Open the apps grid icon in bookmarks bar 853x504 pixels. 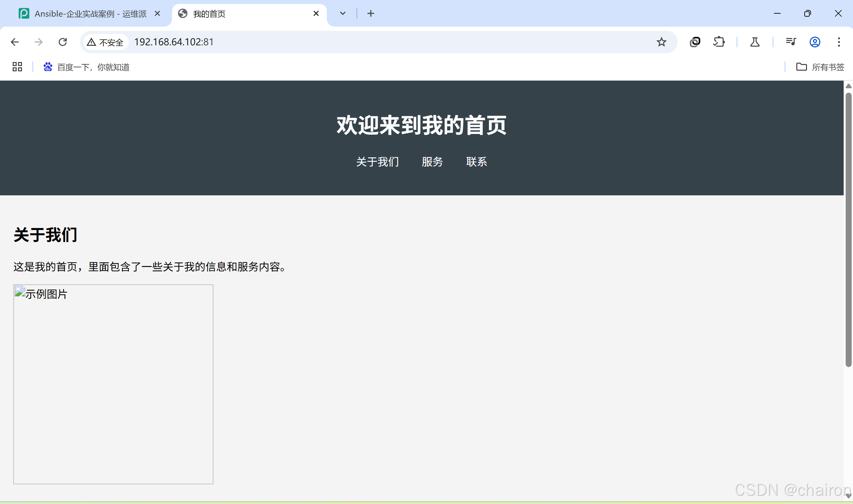tap(17, 67)
